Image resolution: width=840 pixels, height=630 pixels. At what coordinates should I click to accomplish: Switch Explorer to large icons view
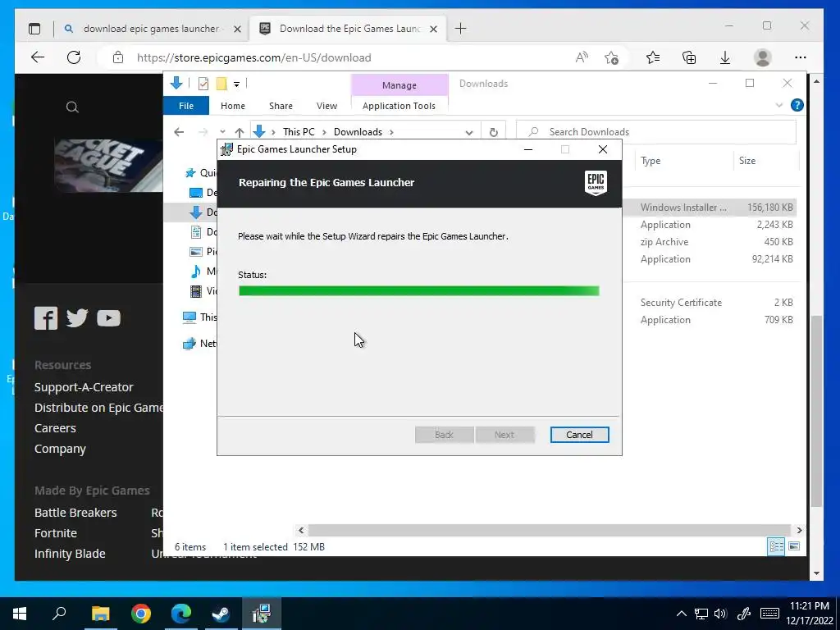coord(794,546)
